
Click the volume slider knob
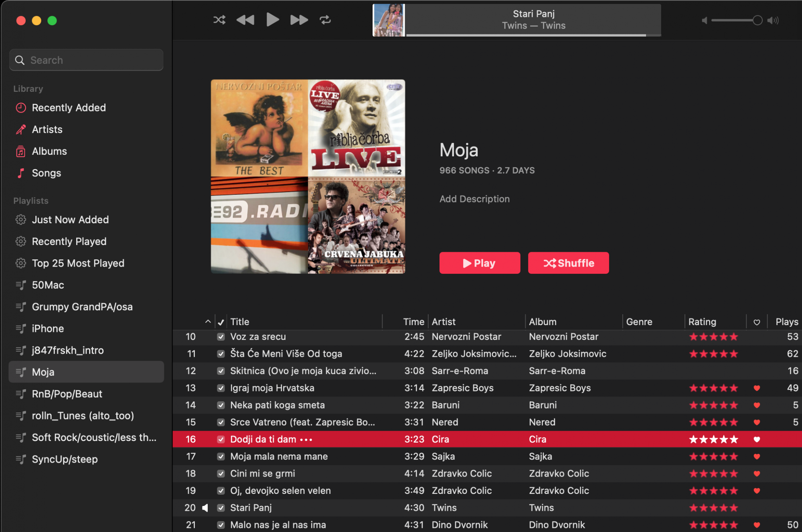pos(757,20)
